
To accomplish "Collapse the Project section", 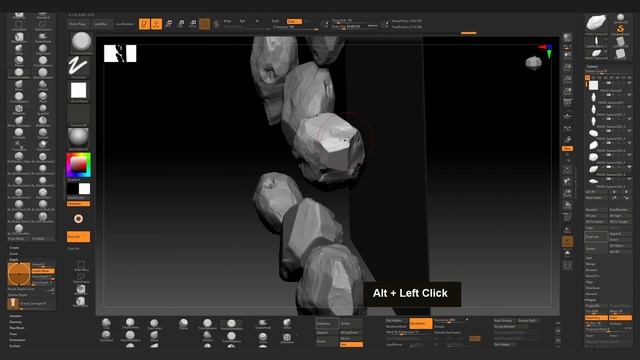I will (590, 300).
